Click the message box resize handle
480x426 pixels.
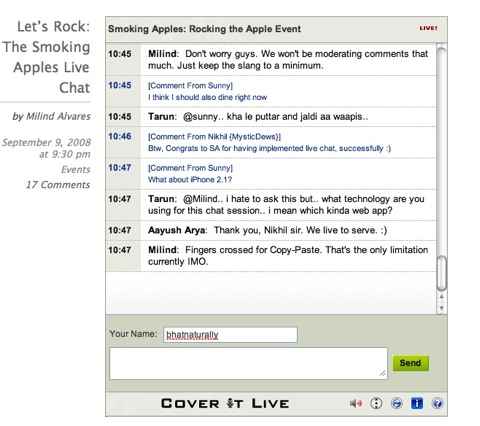383,374
